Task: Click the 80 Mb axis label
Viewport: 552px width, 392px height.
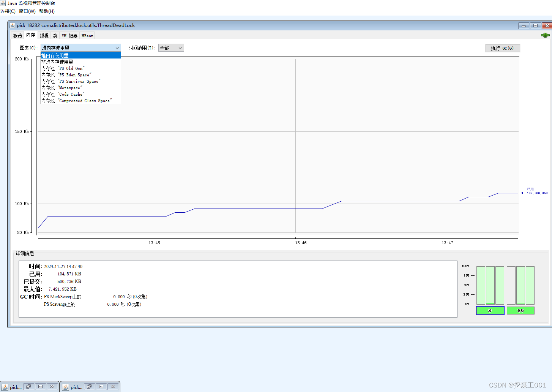Action: 23,232
